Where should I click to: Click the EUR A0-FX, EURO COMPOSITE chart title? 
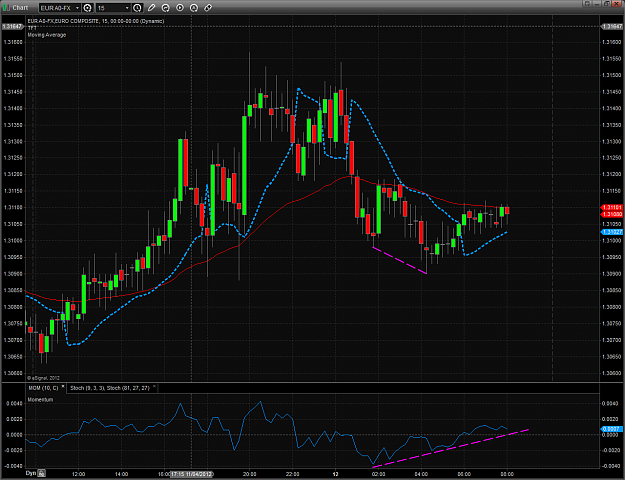click(96, 21)
